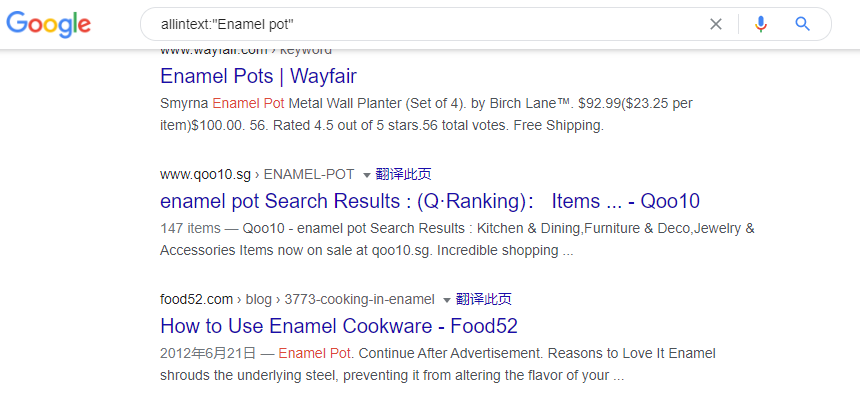Click the partially hidden wayfair.com URL breadcrumb

(x=246, y=52)
